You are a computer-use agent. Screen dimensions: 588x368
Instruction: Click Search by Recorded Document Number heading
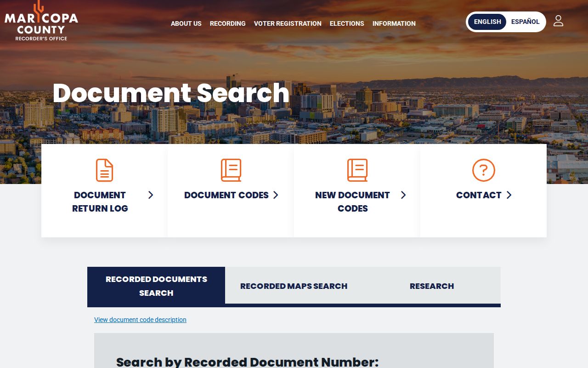247,362
